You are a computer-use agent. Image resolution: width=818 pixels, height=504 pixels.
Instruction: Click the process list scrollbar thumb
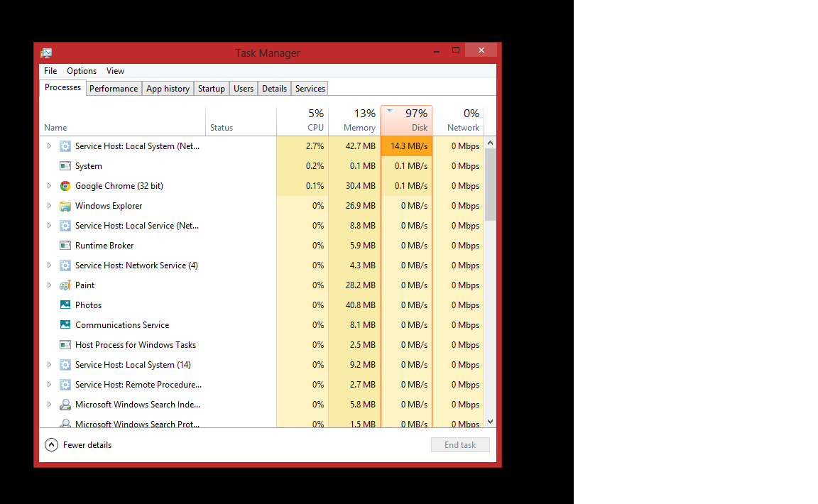[x=491, y=185]
